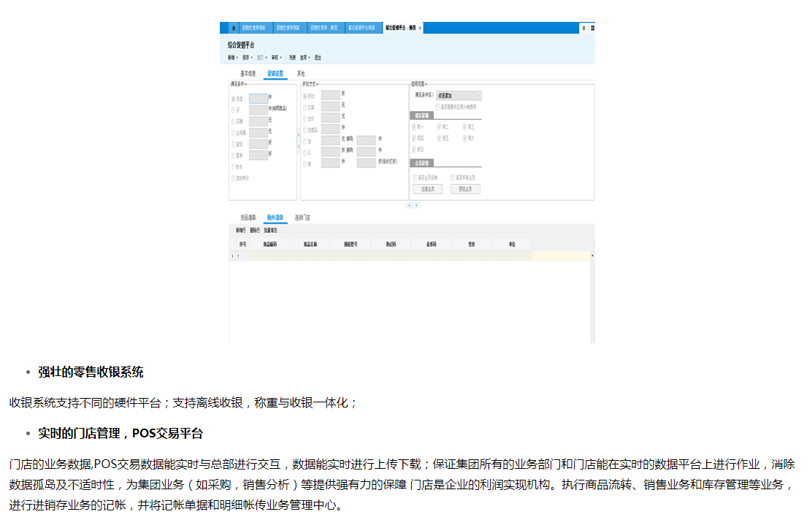
Task: Toggle the 周六 checkbox
Action: (x=464, y=137)
